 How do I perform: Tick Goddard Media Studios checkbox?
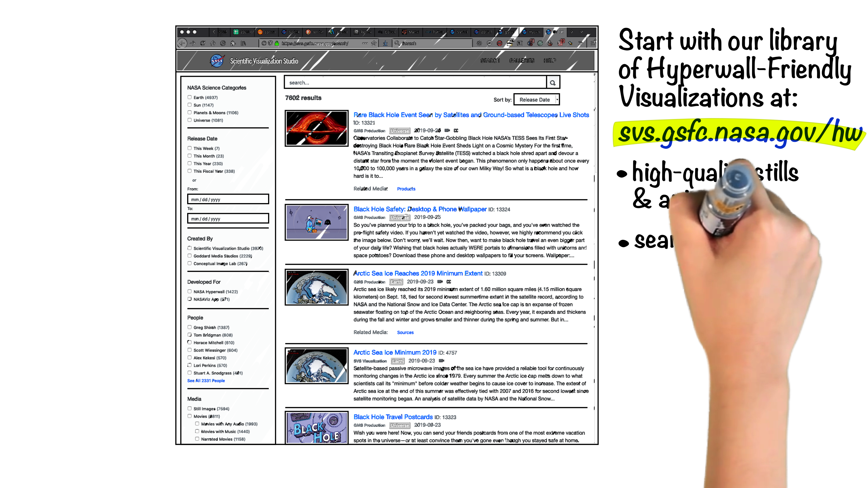pyautogui.click(x=189, y=256)
